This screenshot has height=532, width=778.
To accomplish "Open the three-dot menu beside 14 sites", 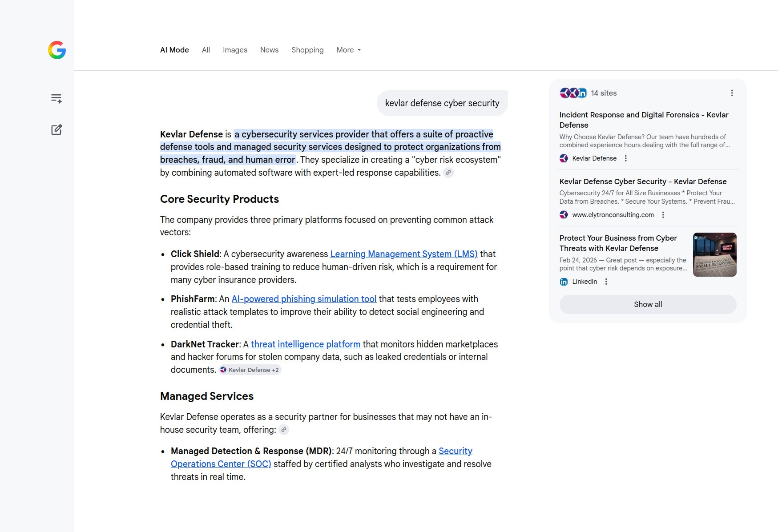I will click(732, 93).
